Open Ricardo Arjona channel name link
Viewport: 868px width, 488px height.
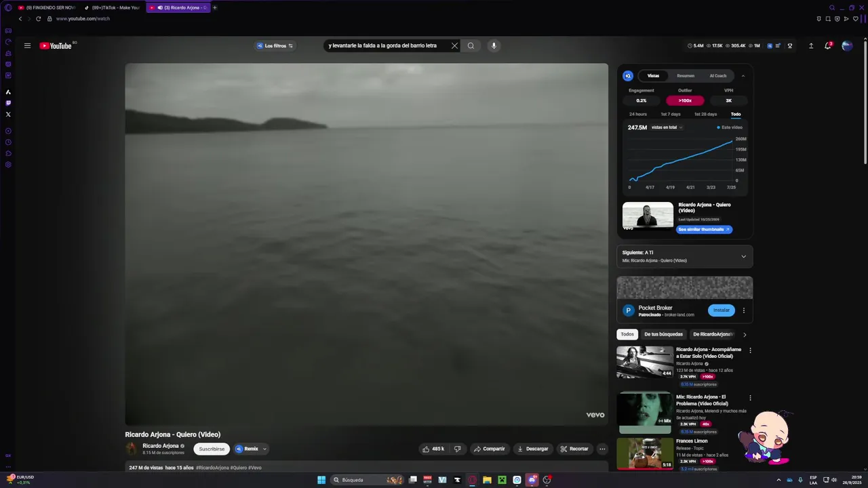tap(161, 446)
